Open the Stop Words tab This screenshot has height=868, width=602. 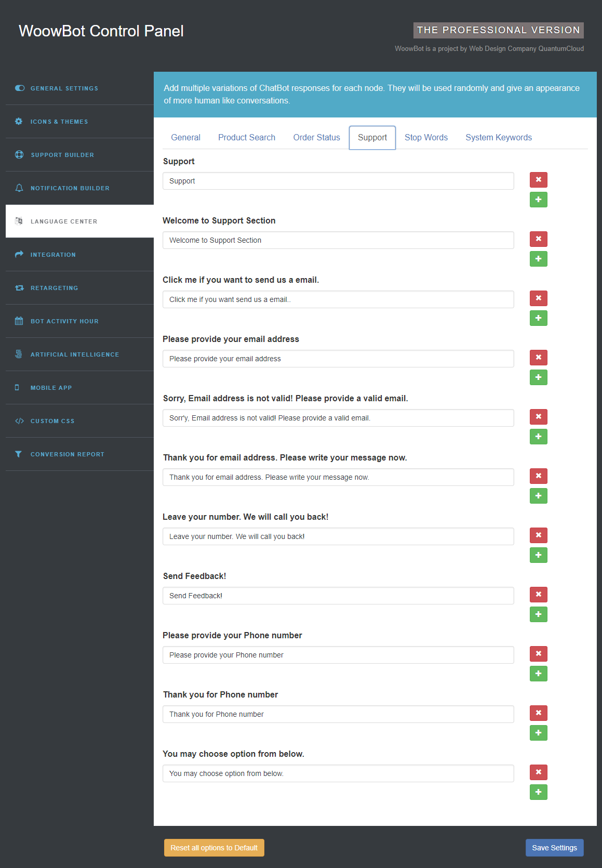426,137
